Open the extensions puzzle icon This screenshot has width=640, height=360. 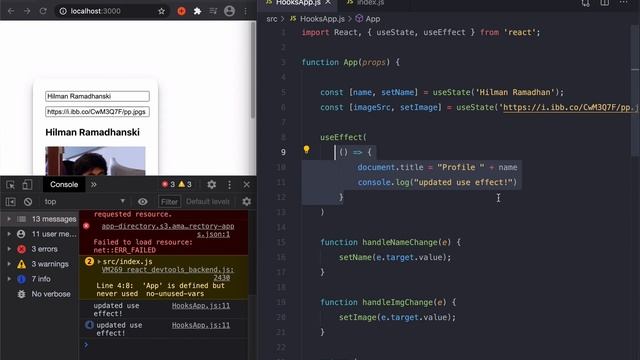coord(198,11)
